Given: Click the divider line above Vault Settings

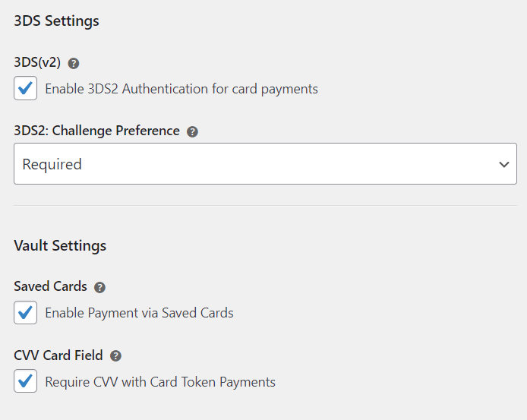Looking at the screenshot, I should 265,205.
